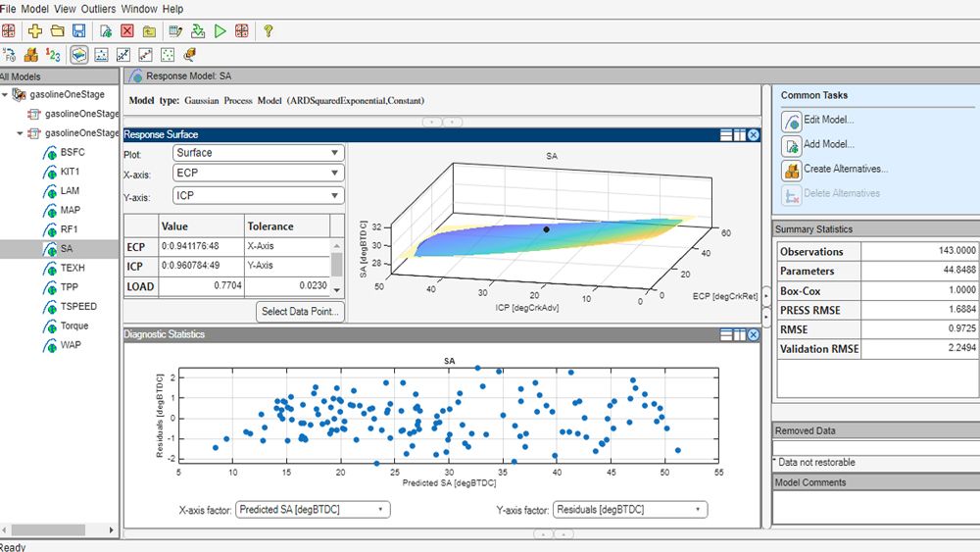Click the yellow plus New project icon
This screenshot has height=552, width=980.
35,31
